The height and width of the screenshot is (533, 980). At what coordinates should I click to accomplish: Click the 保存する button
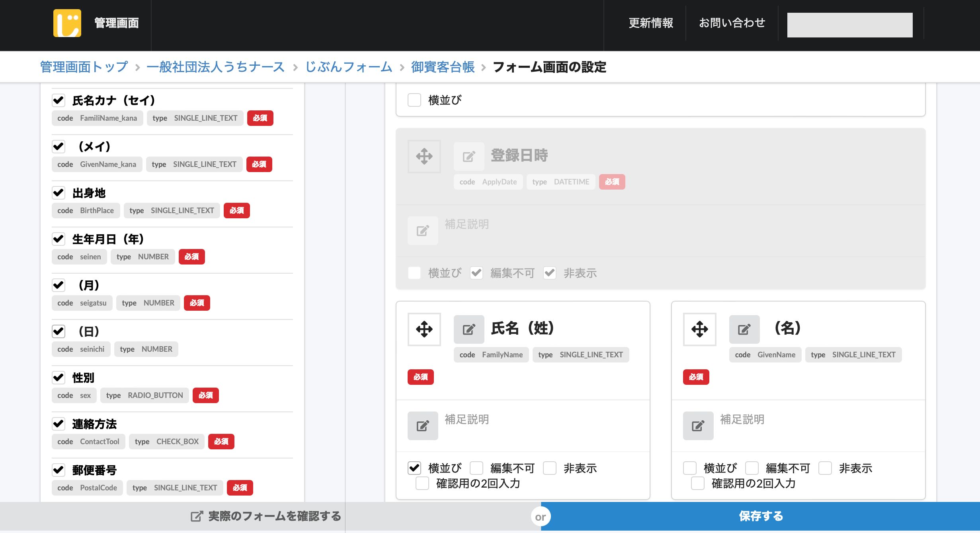pos(760,516)
